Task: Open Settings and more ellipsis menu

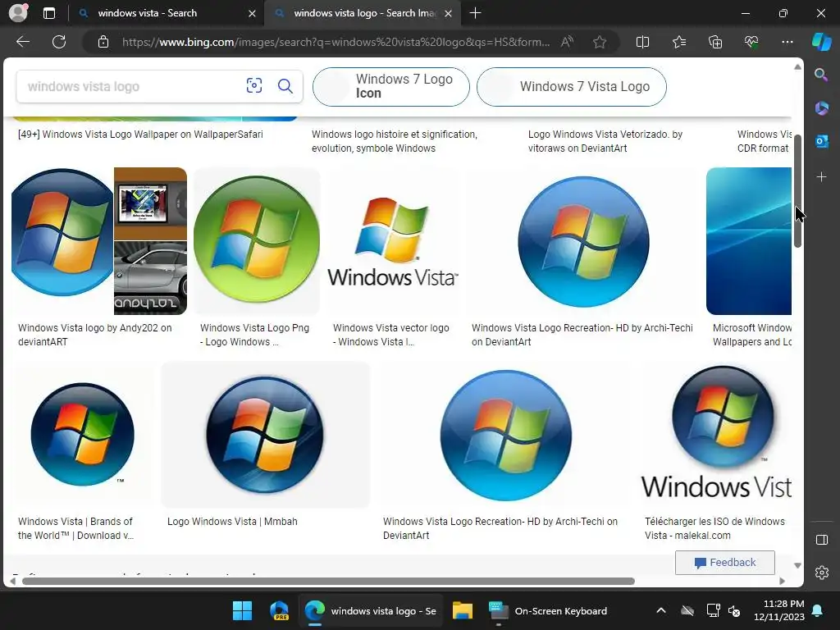Action: pyautogui.click(x=787, y=42)
